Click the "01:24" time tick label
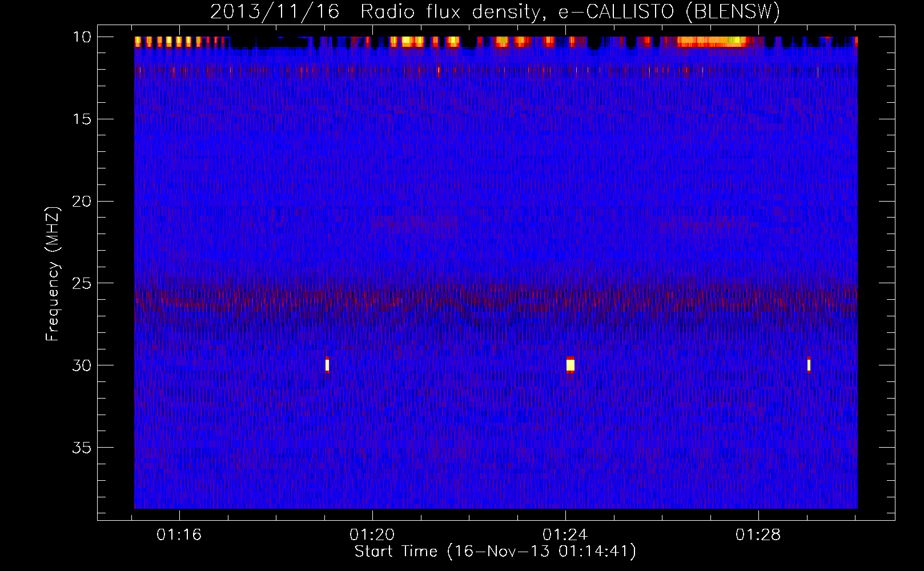Screen dimensions: 924x571 tap(565, 535)
